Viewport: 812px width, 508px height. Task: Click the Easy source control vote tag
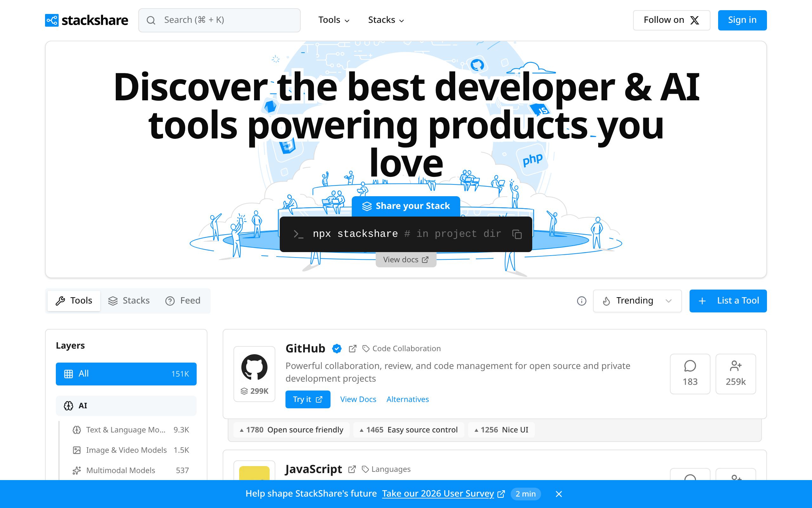pyautogui.click(x=408, y=430)
